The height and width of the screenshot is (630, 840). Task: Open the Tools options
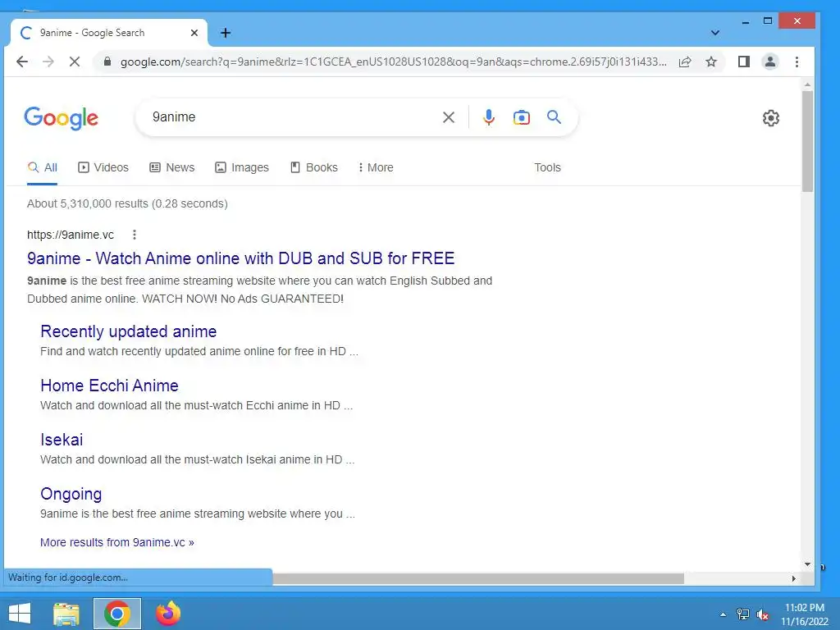click(547, 167)
